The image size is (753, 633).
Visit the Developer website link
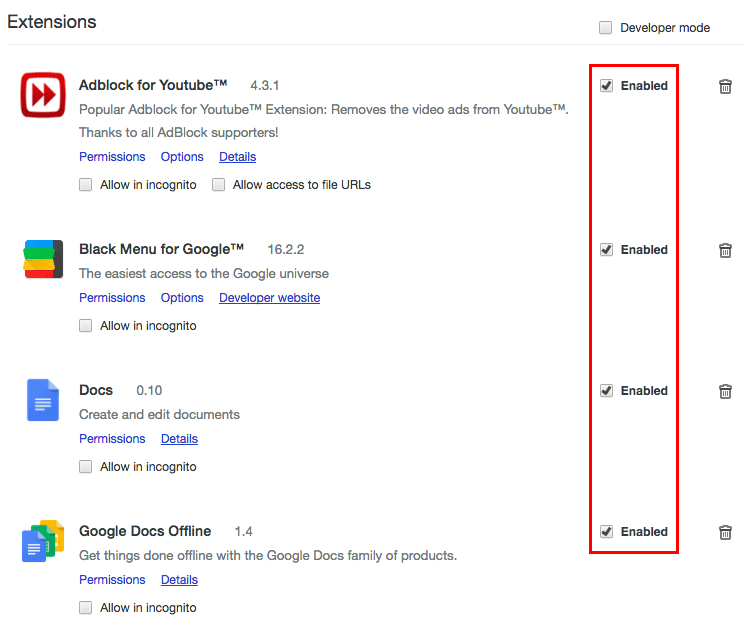pyautogui.click(x=269, y=298)
